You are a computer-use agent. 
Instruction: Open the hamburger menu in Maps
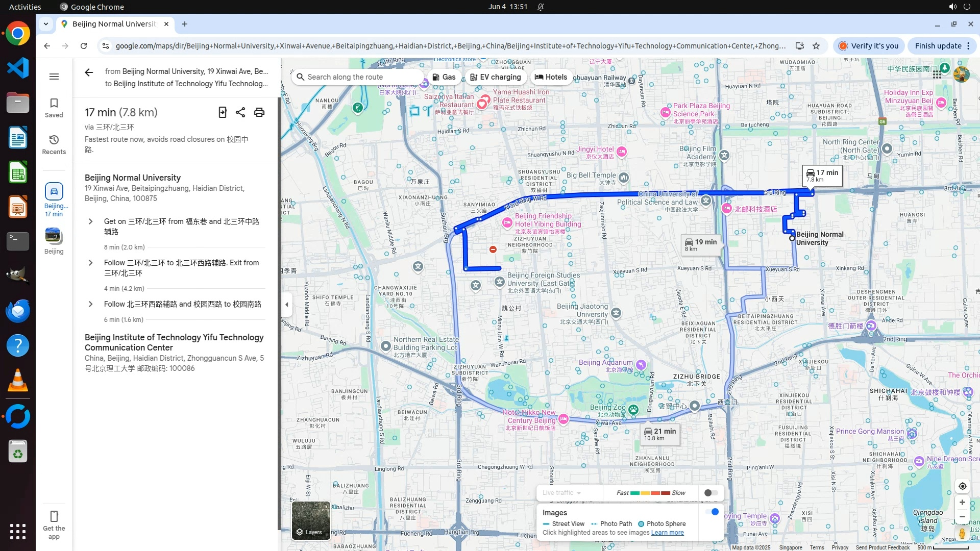54,77
